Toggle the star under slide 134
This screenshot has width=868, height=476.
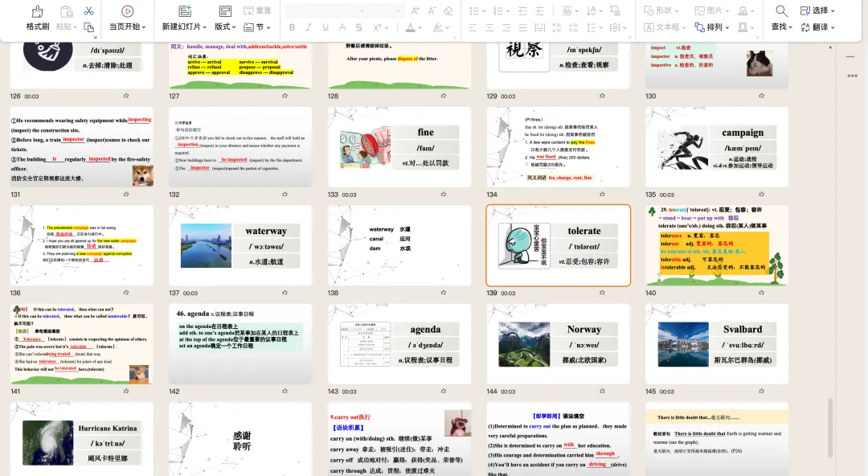(x=602, y=194)
